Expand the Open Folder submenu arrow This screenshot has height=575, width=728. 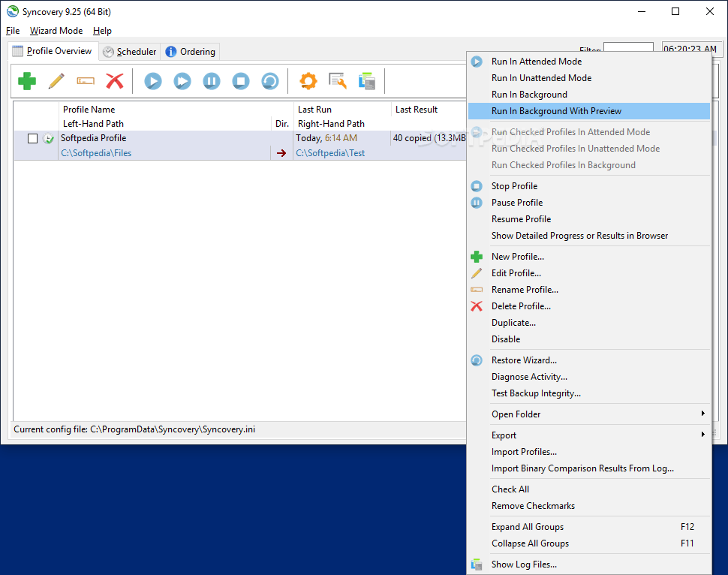pos(703,414)
